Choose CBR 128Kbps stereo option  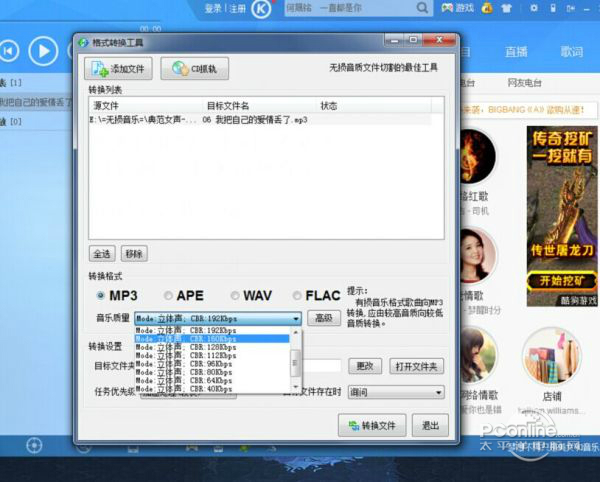click(212, 347)
